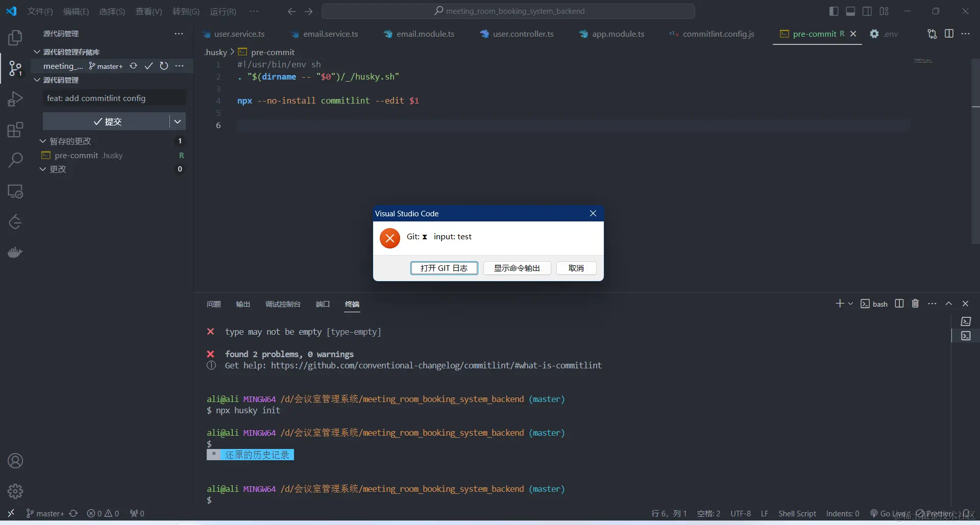Collapse the staged changes group

43,141
